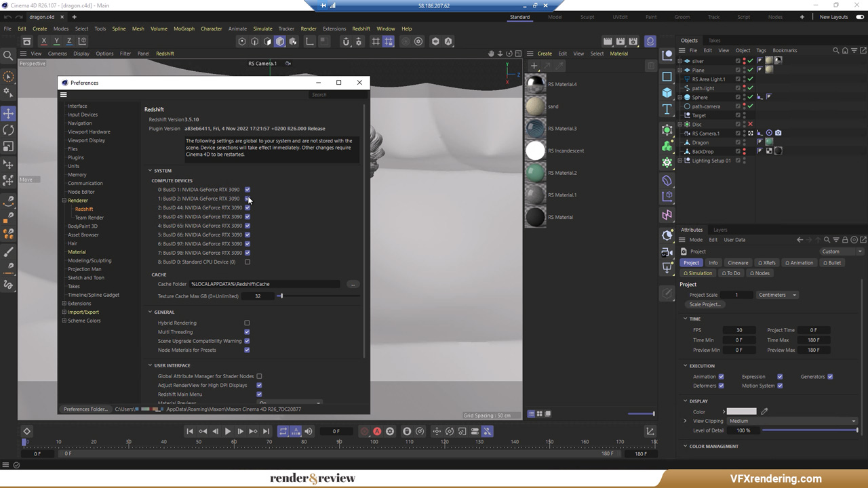Click the New Layouts button
Screen dimensions: 868x488
point(833,17)
